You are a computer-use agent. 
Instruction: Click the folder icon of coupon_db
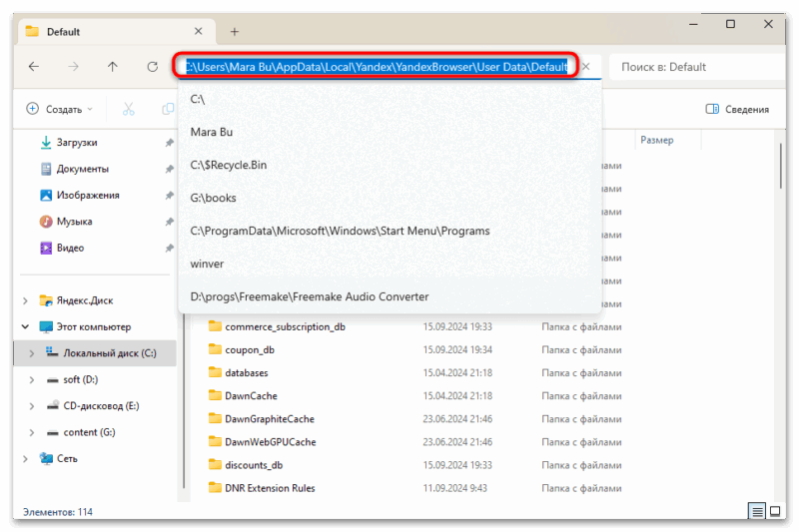(215, 349)
